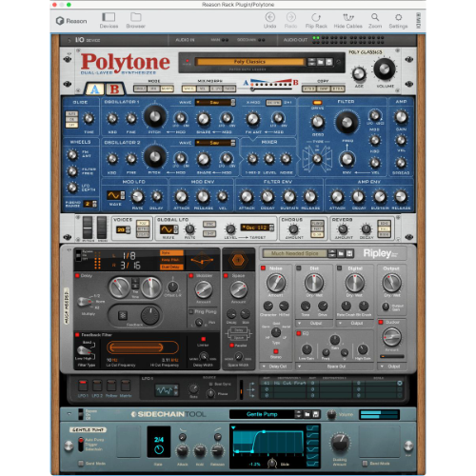
Task: Switch to Polytone layer A tab
Action: coord(94,89)
